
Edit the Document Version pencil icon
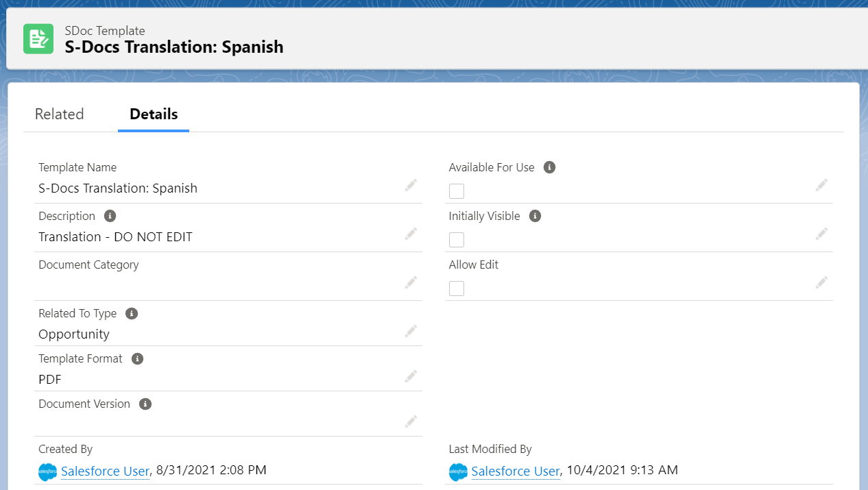(x=411, y=421)
